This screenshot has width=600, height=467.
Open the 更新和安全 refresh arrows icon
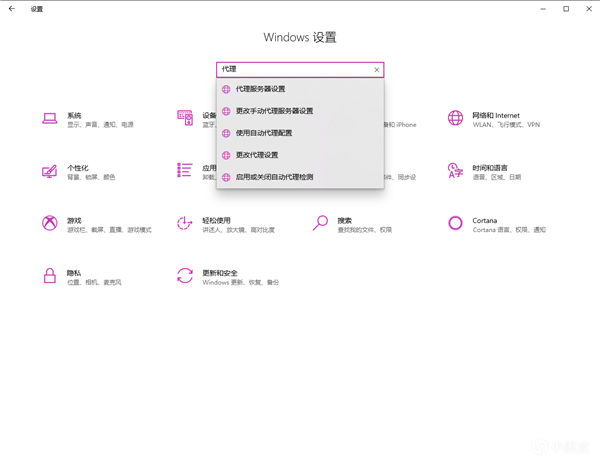(x=185, y=276)
